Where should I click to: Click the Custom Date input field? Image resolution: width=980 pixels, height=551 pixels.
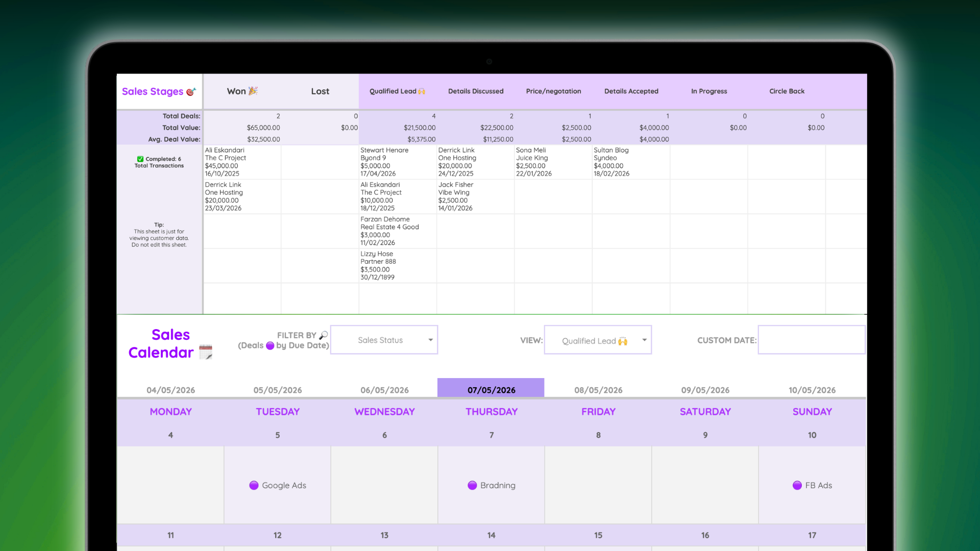(812, 340)
